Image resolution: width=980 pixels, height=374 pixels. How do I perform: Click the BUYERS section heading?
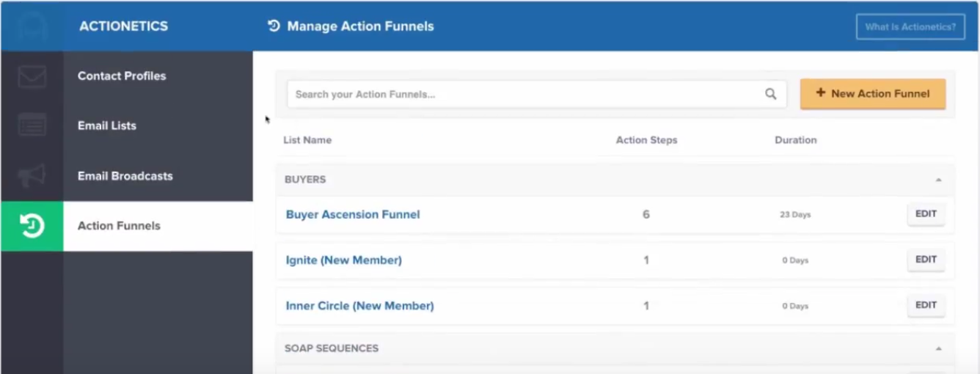click(305, 180)
